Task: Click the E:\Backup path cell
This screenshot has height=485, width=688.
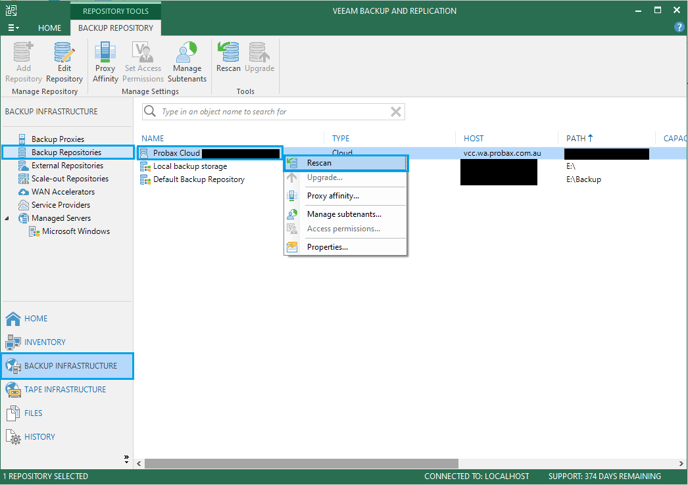Action: 584,180
